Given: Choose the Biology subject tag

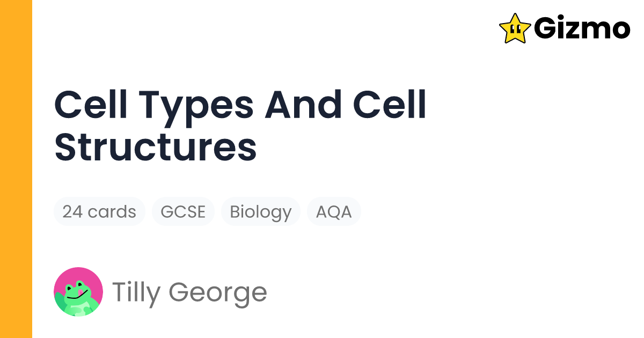Looking at the screenshot, I should click(x=261, y=211).
